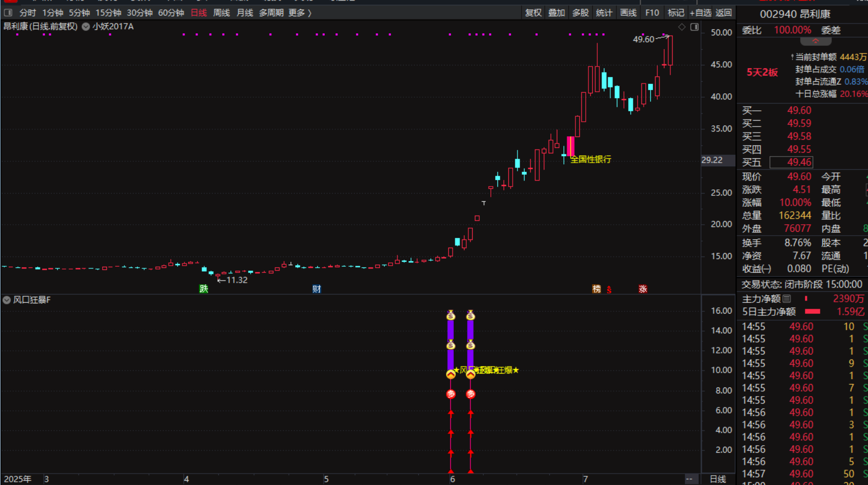Click the 日线 label at timeline bottom
Viewport: 868px width, 485px height.
(x=718, y=479)
